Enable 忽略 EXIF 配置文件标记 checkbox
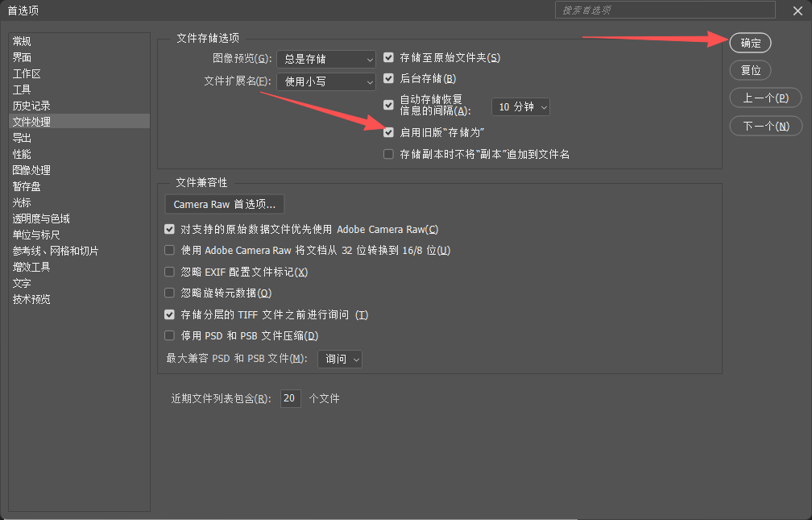The width and height of the screenshot is (812, 520). 169,272
